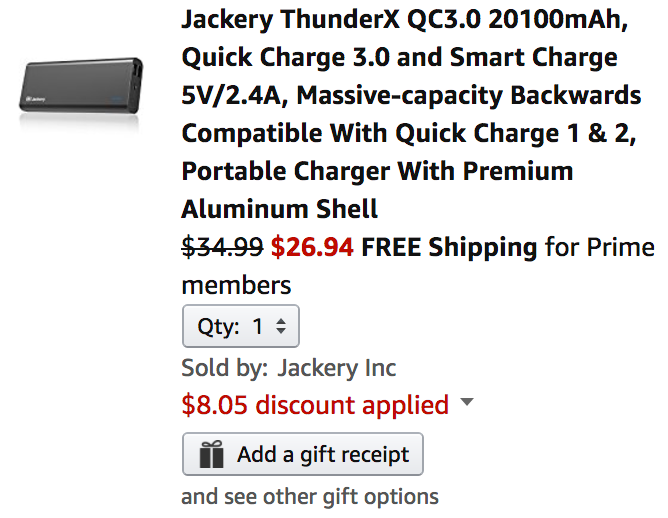This screenshot has height=518, width=668.
Task: Select the sale price $26.94
Action: click(312, 247)
